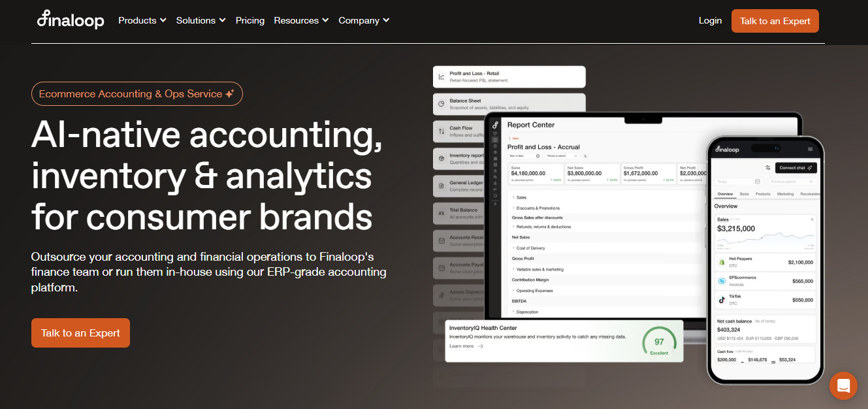The height and width of the screenshot is (409, 868).
Task: Open the Products dropdown menu
Action: pos(142,20)
